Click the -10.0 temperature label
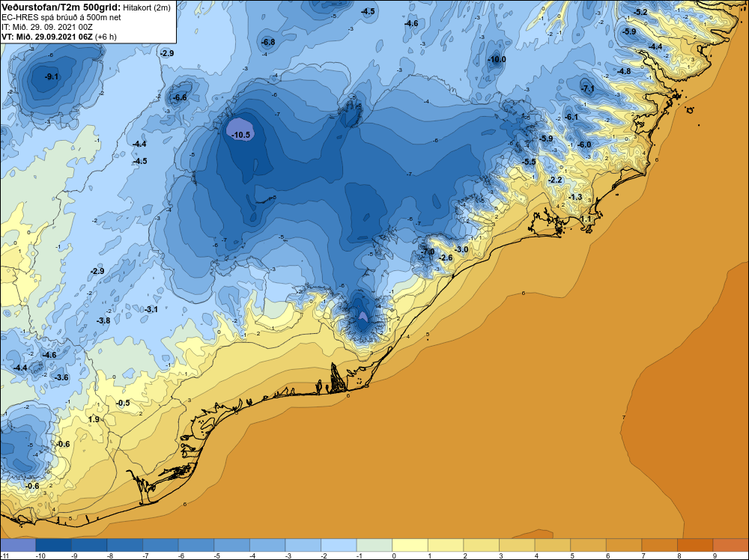Viewport: 749px width, 560px height. (x=497, y=60)
